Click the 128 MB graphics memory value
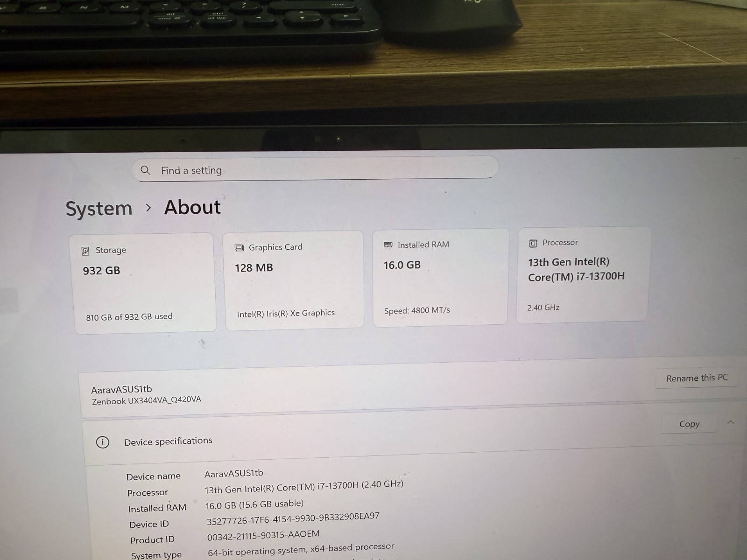 [x=254, y=268]
